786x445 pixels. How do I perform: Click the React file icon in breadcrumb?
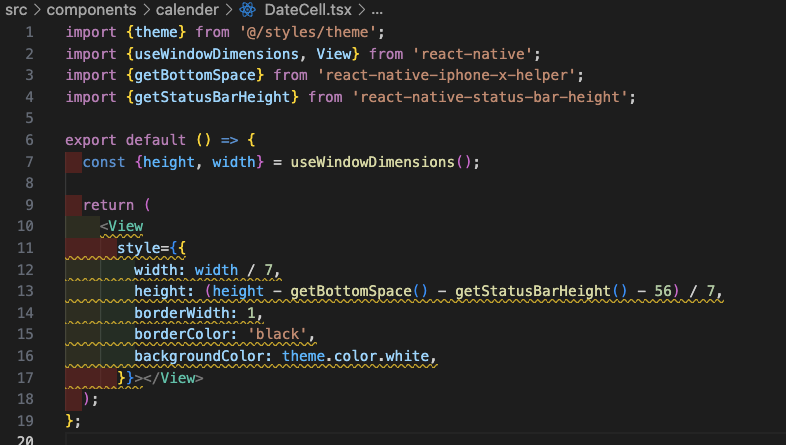point(247,10)
